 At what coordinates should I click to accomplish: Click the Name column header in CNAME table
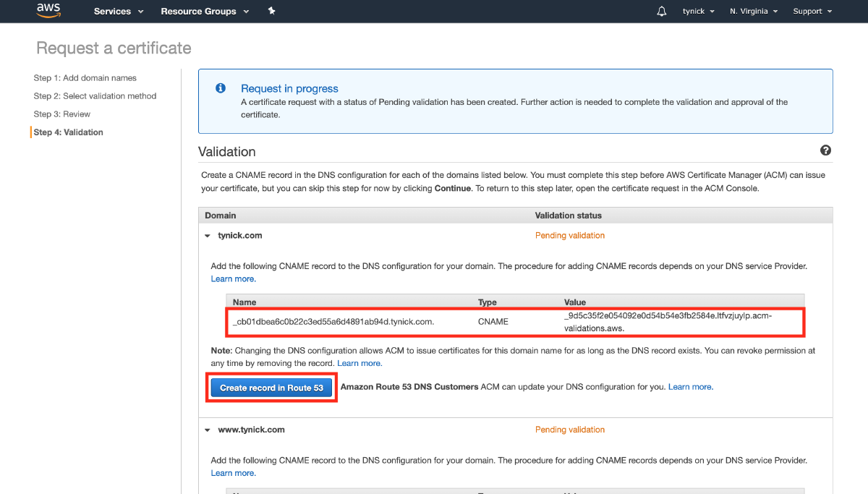(244, 302)
